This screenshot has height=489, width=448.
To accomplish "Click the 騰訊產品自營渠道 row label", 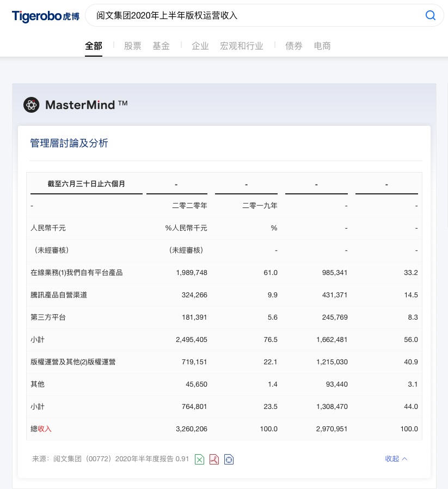I will tap(59, 295).
